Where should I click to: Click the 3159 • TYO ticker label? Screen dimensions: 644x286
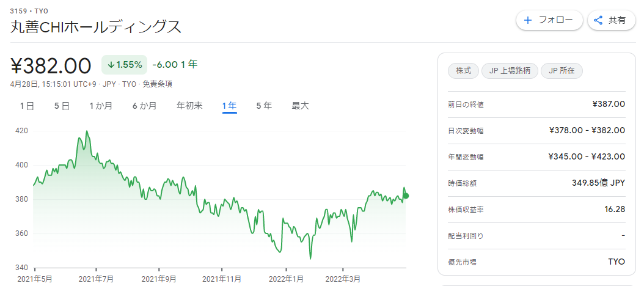tap(29, 11)
